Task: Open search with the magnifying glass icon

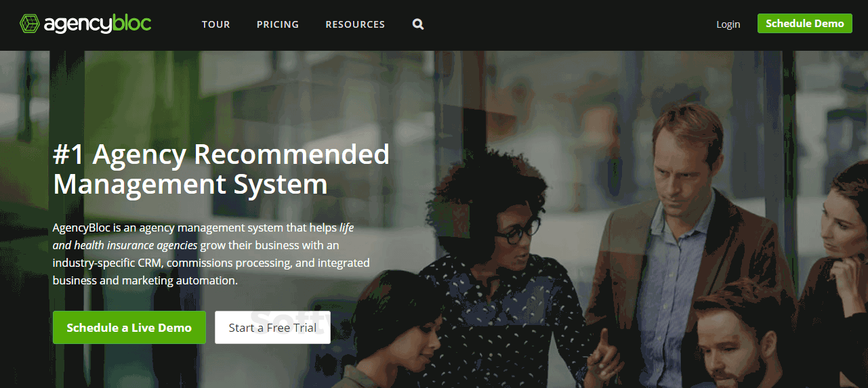Action: click(x=418, y=24)
